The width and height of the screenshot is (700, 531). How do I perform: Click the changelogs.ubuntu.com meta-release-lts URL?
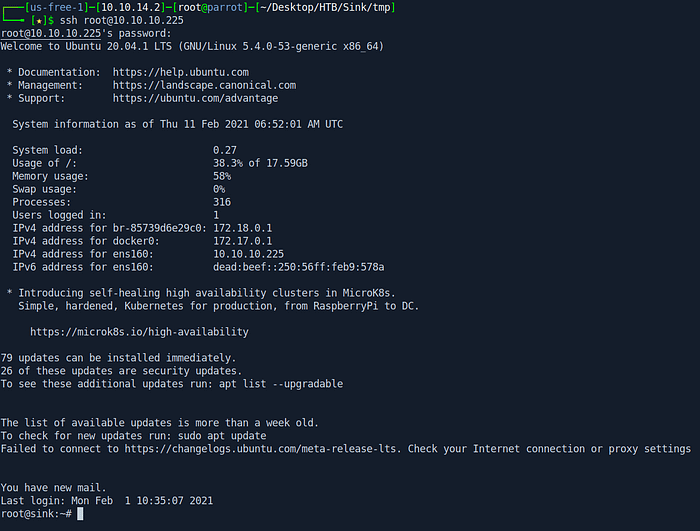pyautogui.click(x=260, y=449)
